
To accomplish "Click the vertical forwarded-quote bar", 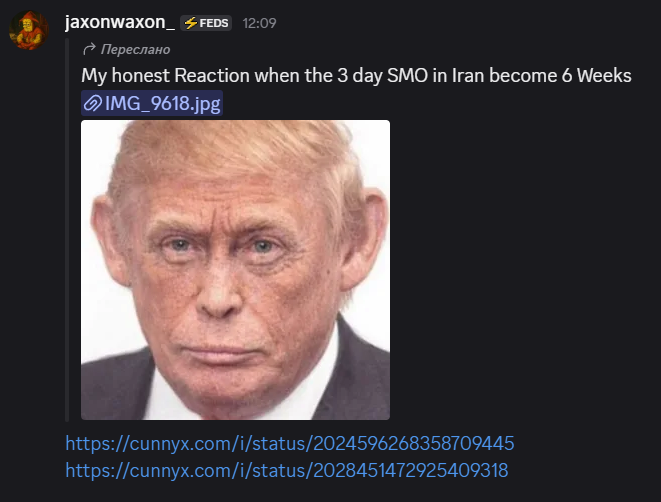I will (67, 230).
